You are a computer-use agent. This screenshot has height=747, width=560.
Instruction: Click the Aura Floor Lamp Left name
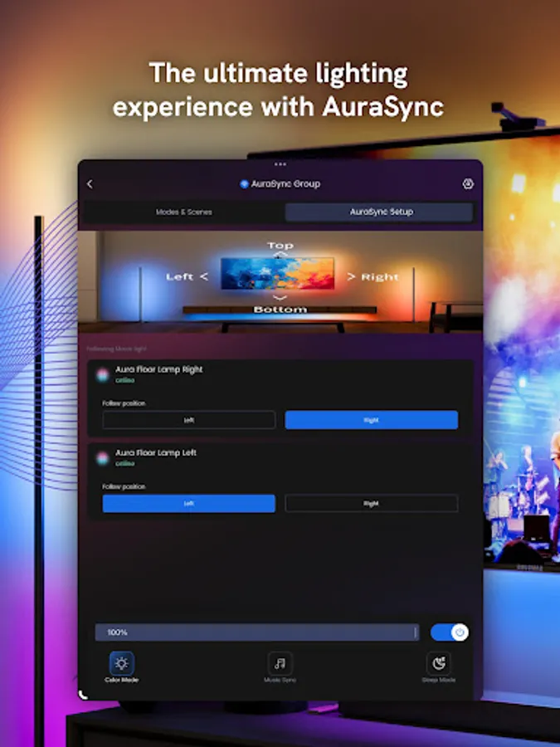click(x=156, y=452)
